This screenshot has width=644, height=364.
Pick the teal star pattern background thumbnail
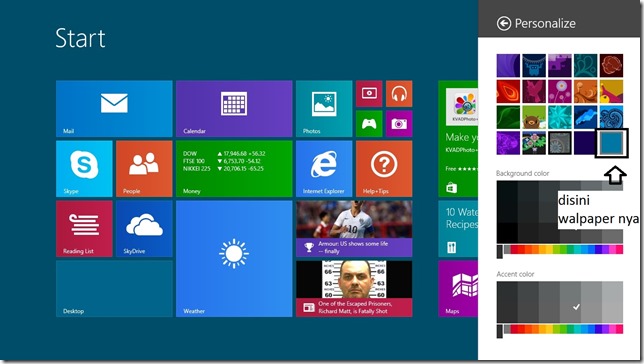[559, 117]
